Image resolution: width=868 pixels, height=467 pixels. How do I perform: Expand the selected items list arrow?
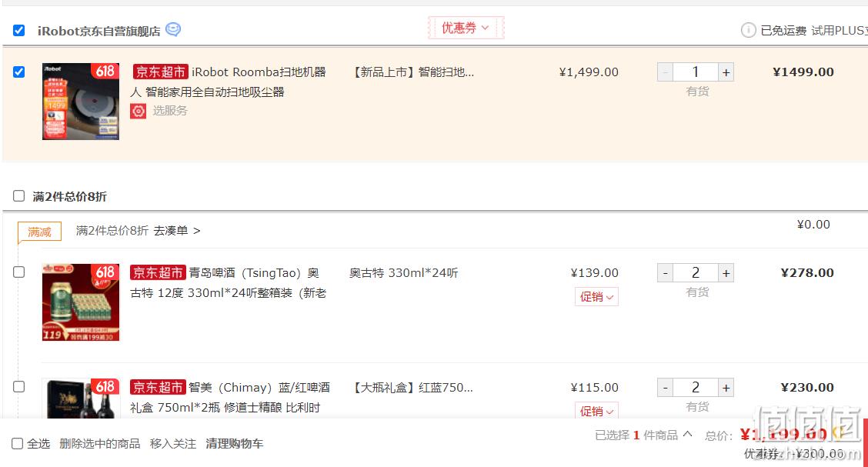coord(687,435)
